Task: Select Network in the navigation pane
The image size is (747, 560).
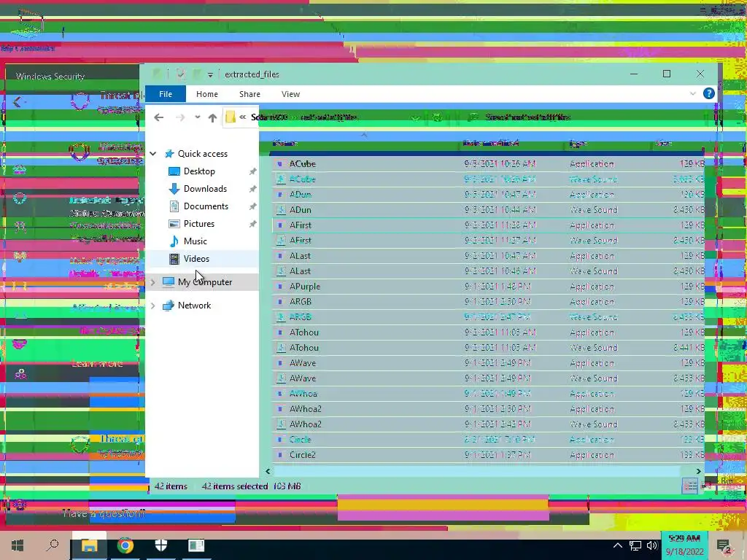Action: pyautogui.click(x=194, y=306)
